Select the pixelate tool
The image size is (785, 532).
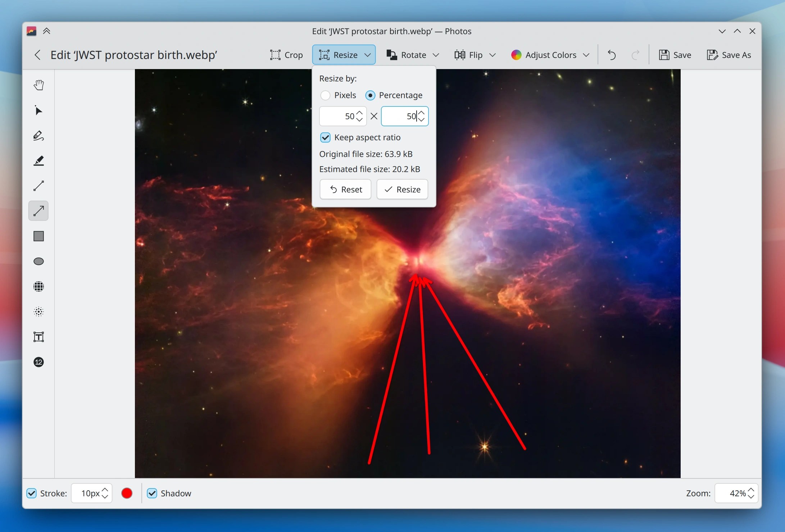[x=38, y=287]
